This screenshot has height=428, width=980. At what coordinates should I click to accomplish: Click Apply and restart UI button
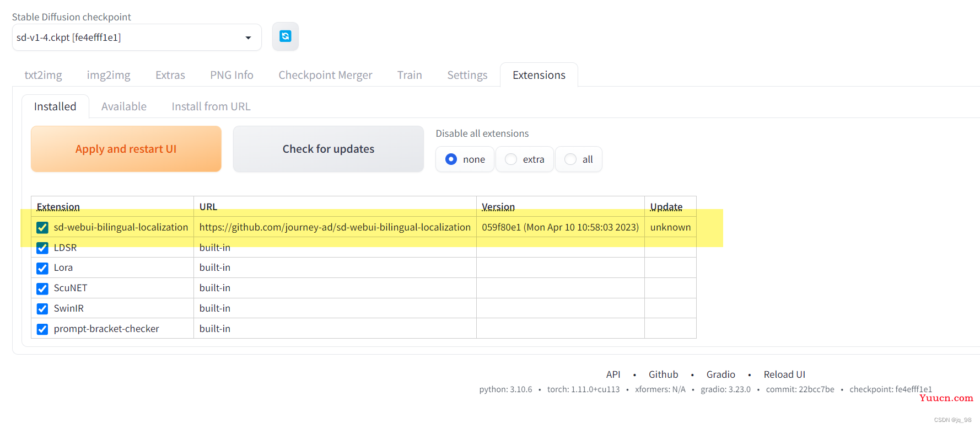(126, 149)
